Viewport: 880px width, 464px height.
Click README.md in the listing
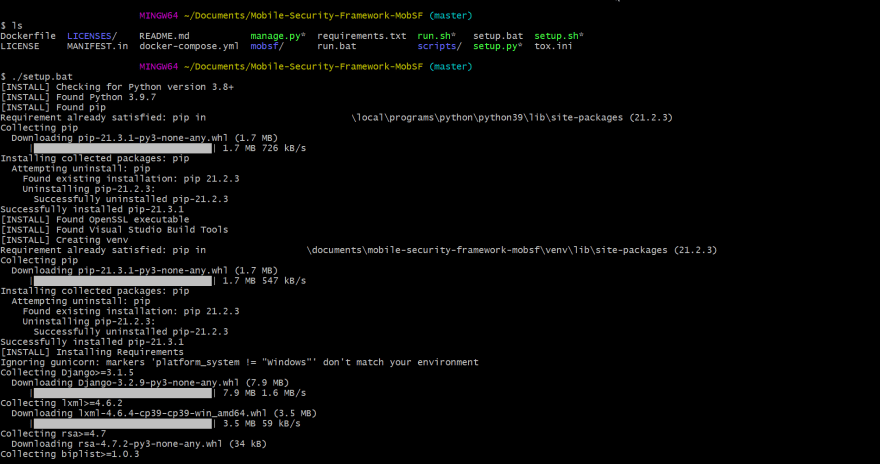(x=164, y=36)
